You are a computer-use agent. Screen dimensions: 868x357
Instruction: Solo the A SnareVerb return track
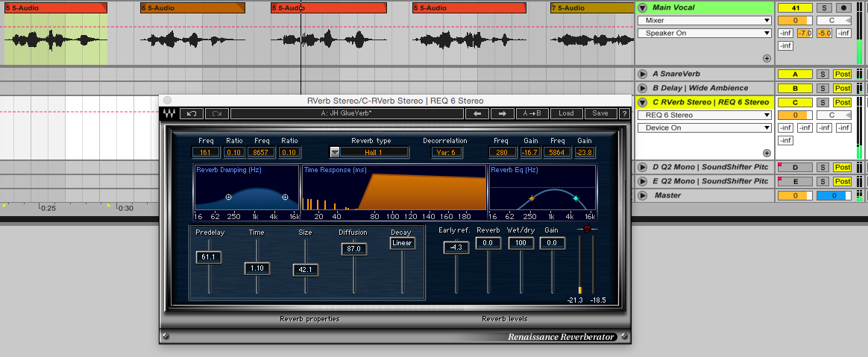point(824,75)
